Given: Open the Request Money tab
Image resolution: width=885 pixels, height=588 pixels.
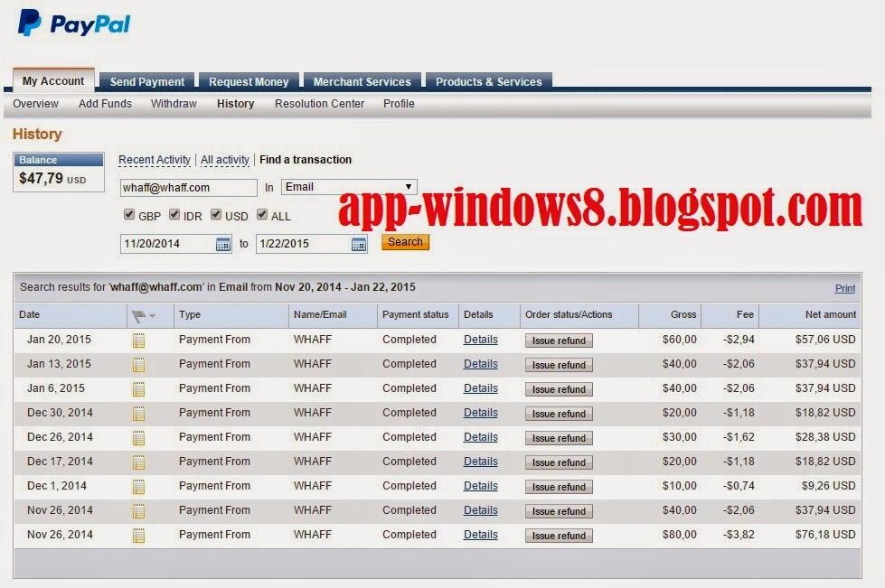Looking at the screenshot, I should coord(249,82).
